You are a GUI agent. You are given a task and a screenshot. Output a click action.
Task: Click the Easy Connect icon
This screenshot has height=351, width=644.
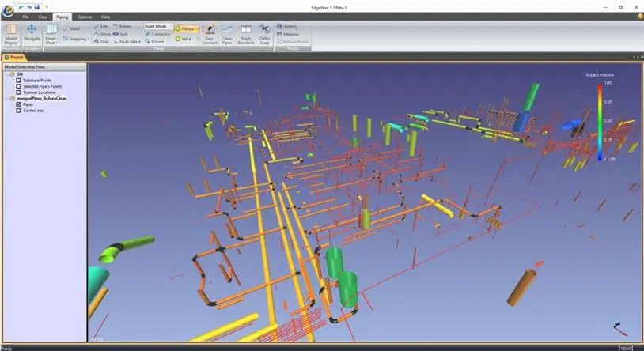[209, 34]
